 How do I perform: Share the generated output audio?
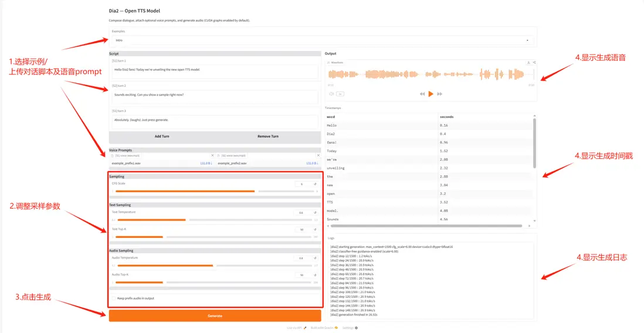click(x=534, y=62)
